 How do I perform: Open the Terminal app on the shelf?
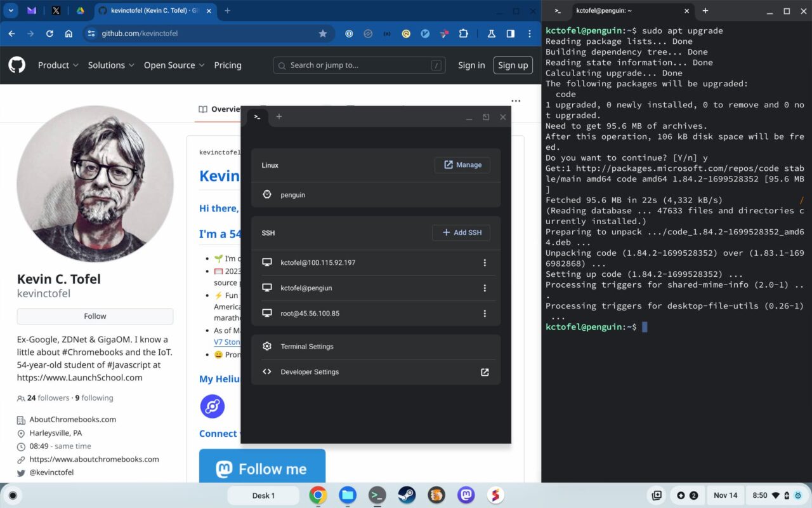377,495
